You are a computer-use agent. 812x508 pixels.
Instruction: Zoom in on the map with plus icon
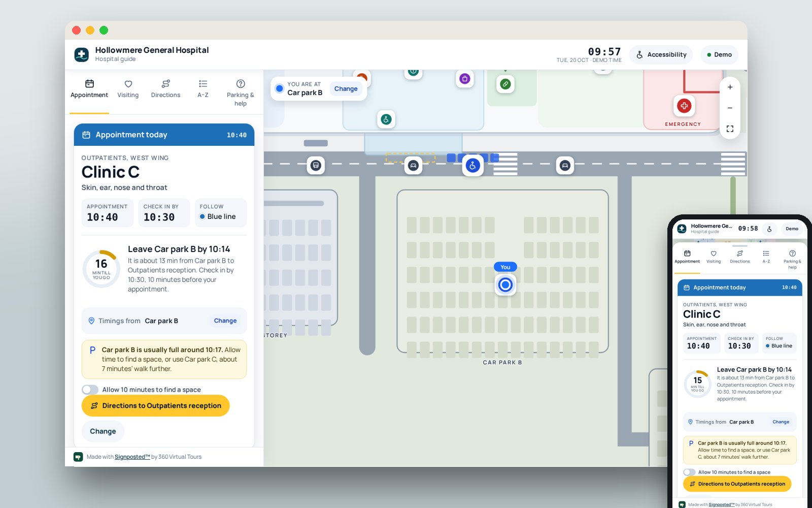[x=730, y=87]
